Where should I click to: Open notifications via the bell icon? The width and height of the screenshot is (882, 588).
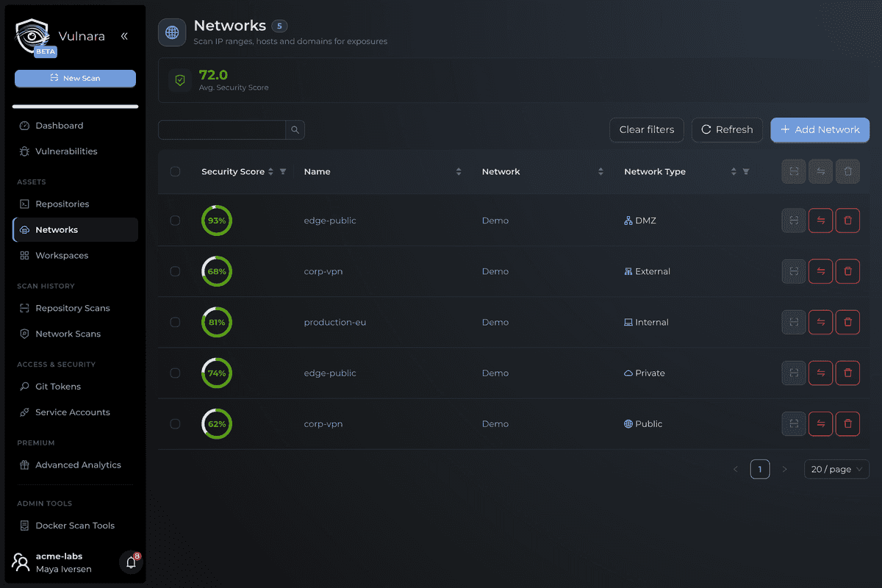[131, 563]
